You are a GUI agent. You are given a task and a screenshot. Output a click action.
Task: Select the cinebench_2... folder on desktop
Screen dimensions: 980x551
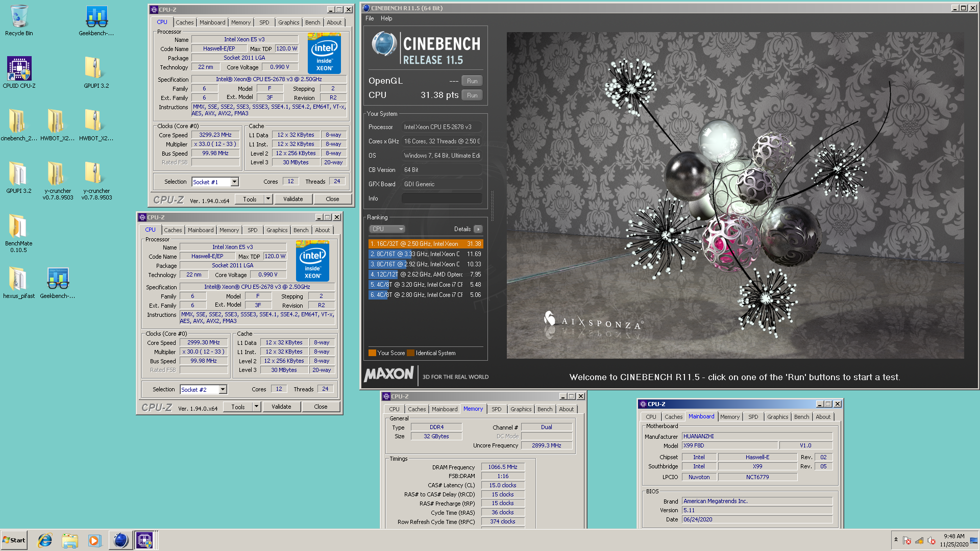[19, 124]
